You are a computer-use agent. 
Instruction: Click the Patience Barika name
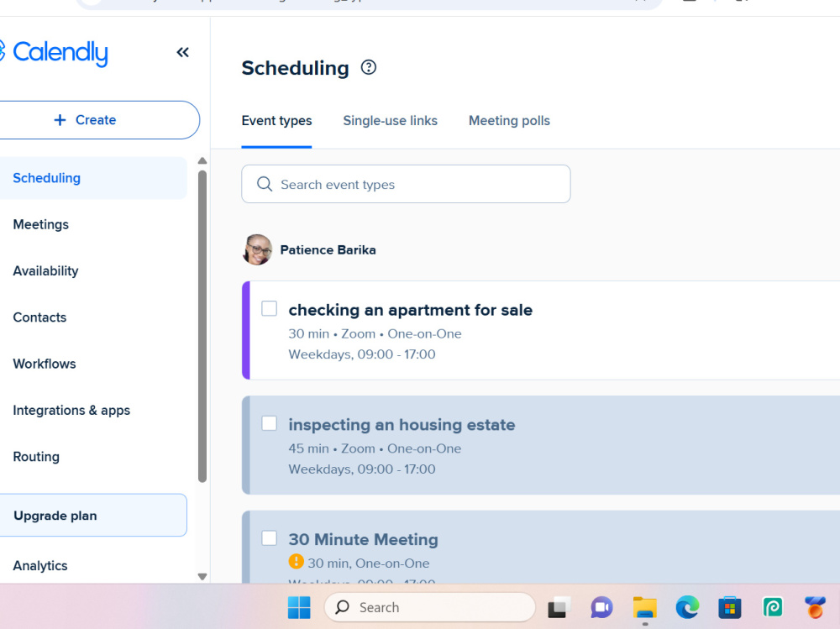click(328, 249)
